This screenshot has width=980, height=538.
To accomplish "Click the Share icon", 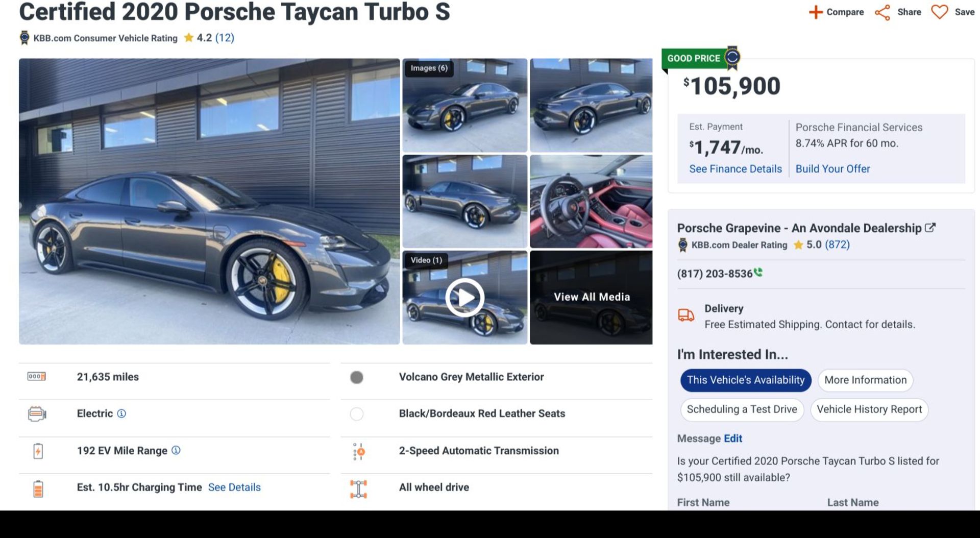I will 883,12.
